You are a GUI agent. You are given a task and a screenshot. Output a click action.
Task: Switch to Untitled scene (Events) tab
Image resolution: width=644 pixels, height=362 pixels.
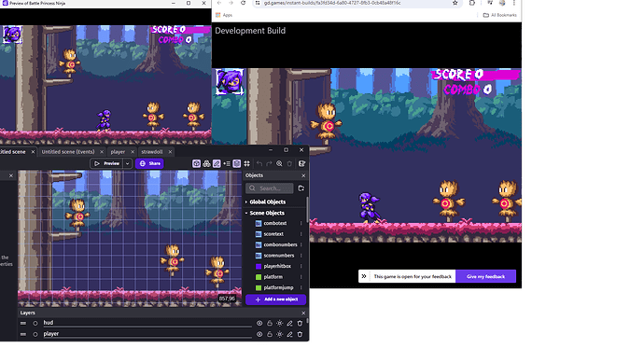tap(68, 152)
